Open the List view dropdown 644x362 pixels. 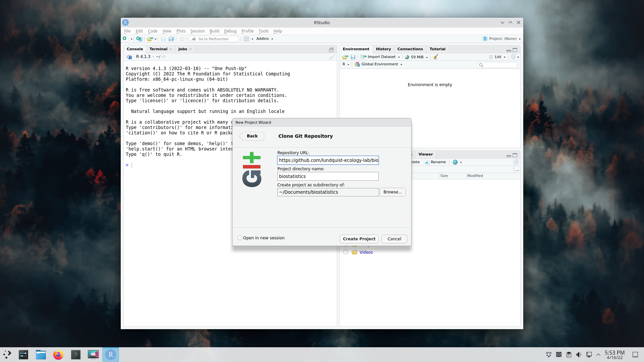pyautogui.click(x=497, y=57)
